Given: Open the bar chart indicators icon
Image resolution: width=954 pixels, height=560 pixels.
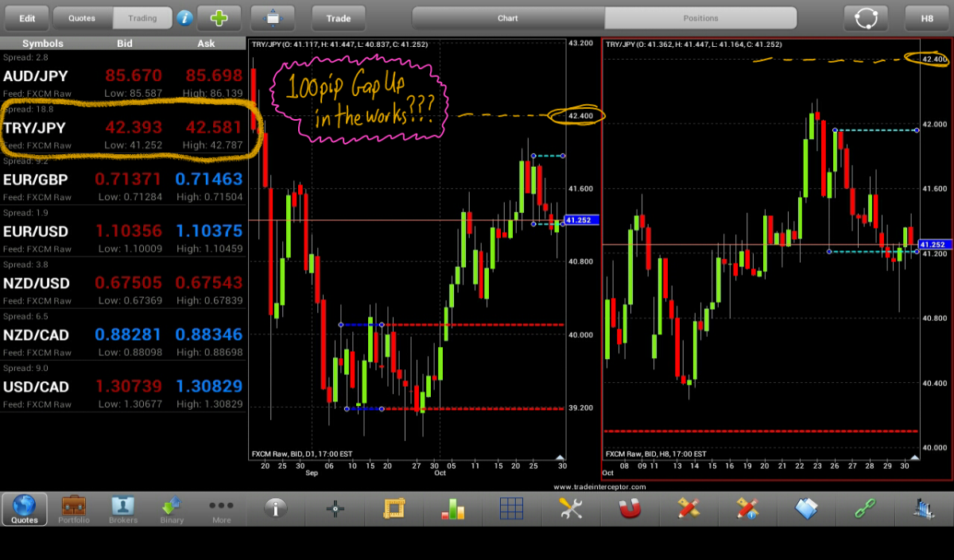Looking at the screenshot, I should [453, 508].
